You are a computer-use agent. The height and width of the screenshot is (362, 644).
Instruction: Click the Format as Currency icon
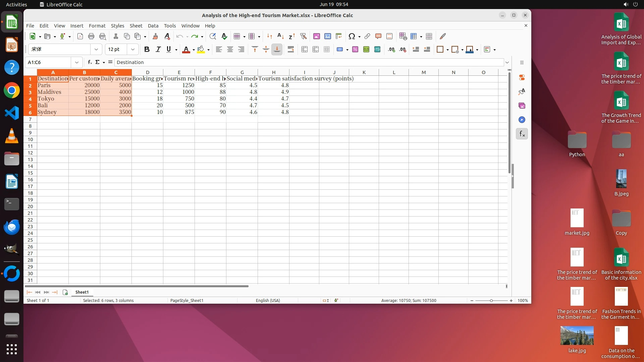click(340, 49)
